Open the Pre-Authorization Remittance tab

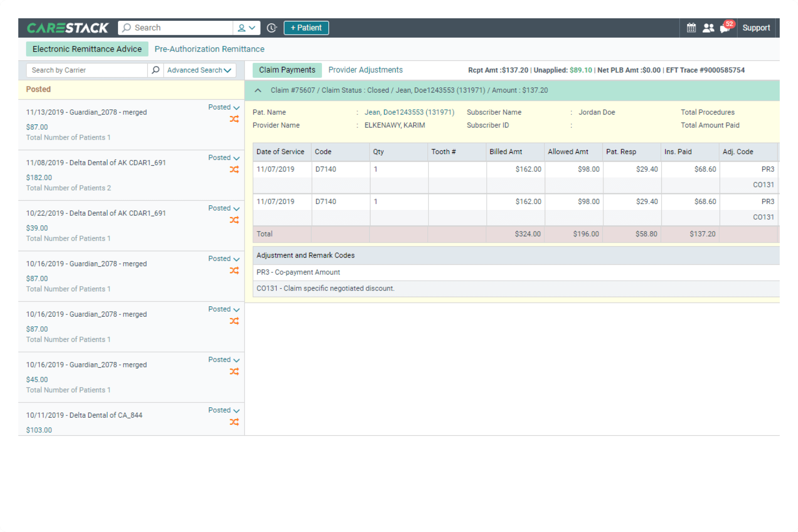[x=209, y=49]
